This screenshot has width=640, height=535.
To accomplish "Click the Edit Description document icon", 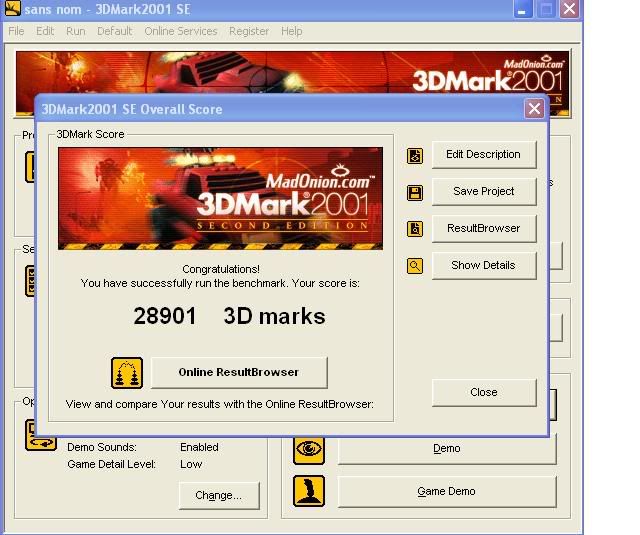I will 415,156.
